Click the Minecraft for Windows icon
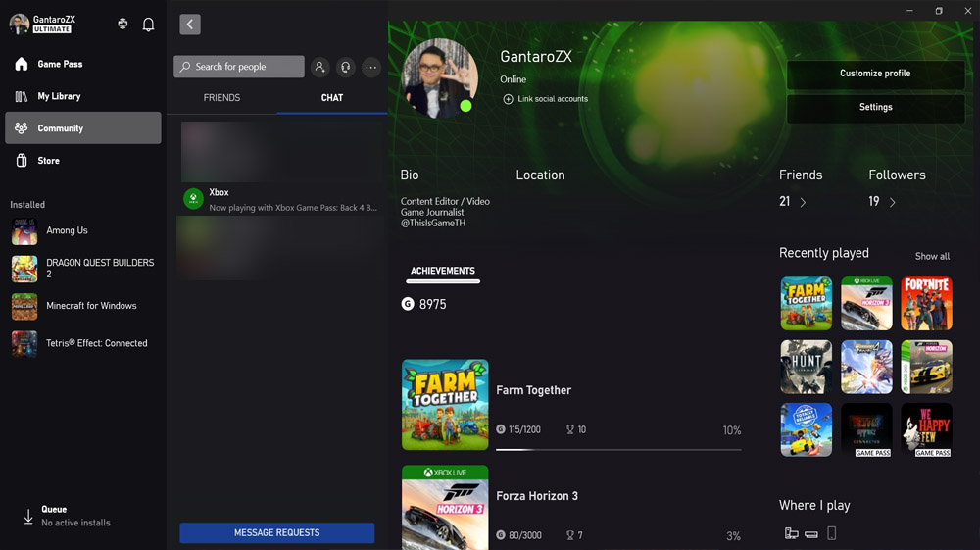 pyautogui.click(x=24, y=306)
